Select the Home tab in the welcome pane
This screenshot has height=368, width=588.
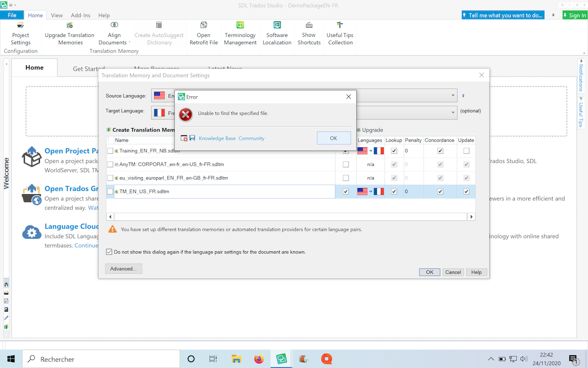(34, 68)
